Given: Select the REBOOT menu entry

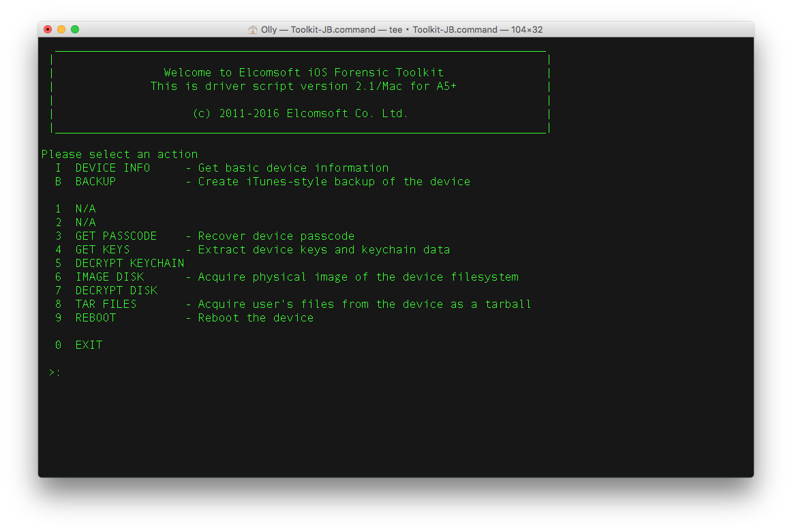Looking at the screenshot, I should coord(95,318).
